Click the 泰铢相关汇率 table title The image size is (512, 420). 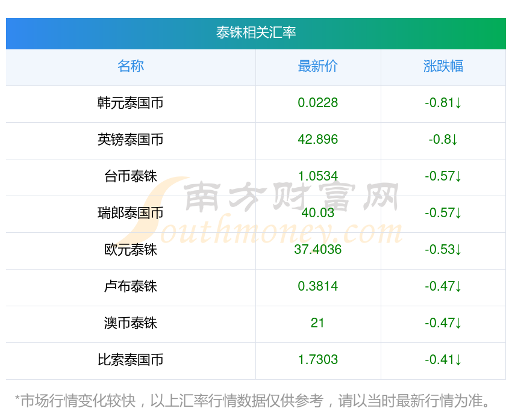(x=255, y=32)
